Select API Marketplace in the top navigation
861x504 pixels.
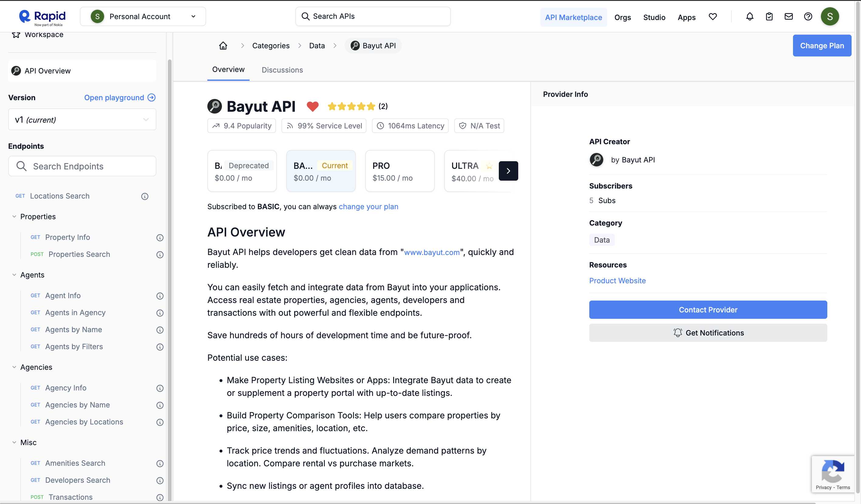pos(574,17)
